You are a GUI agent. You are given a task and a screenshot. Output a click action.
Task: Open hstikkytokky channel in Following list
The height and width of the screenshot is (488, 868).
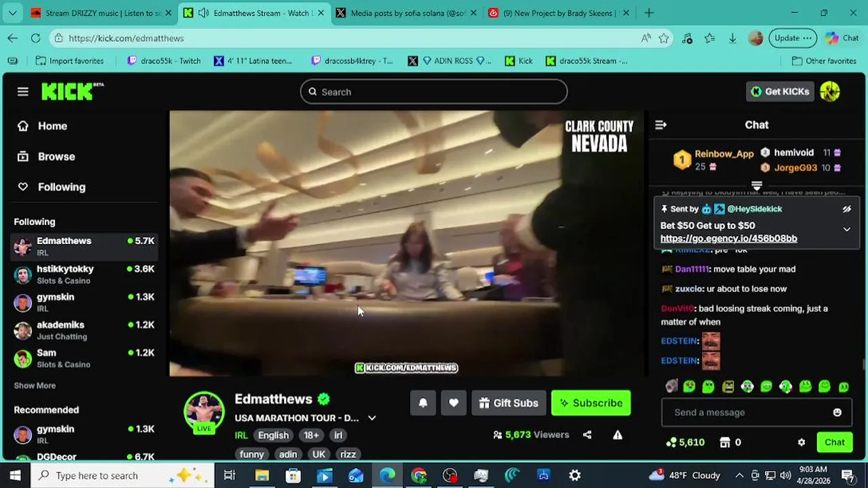pyautogui.click(x=85, y=274)
